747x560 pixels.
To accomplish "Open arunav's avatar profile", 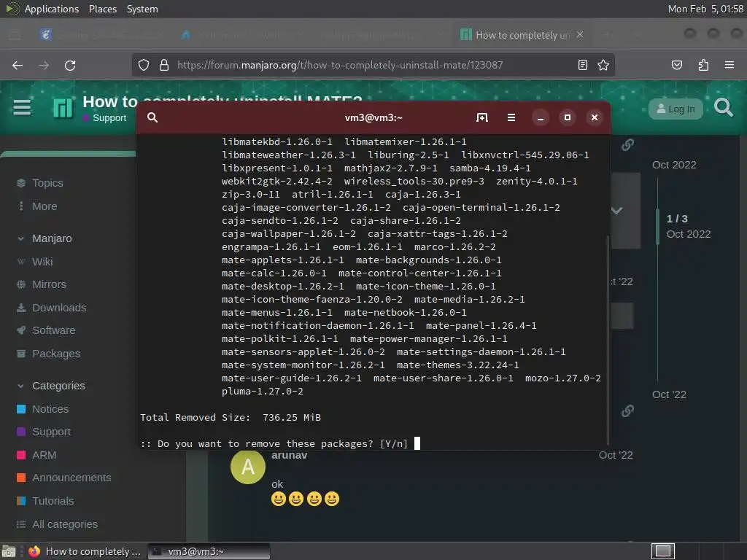I will pos(248,467).
